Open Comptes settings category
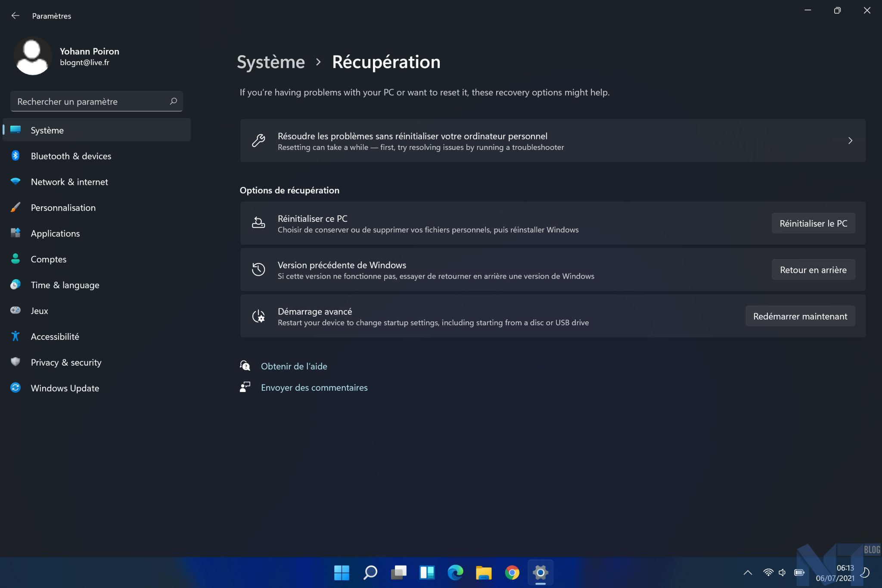This screenshot has width=882, height=588. coord(48,259)
